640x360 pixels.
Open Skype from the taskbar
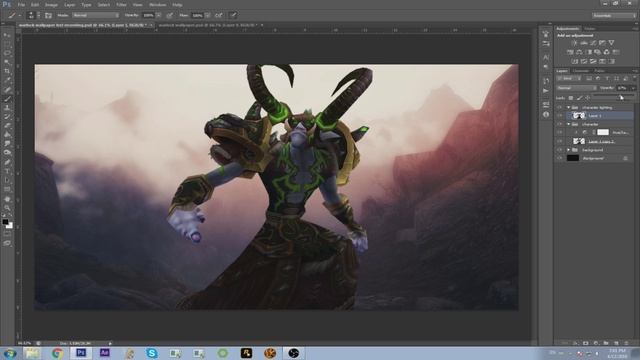pyautogui.click(x=152, y=353)
